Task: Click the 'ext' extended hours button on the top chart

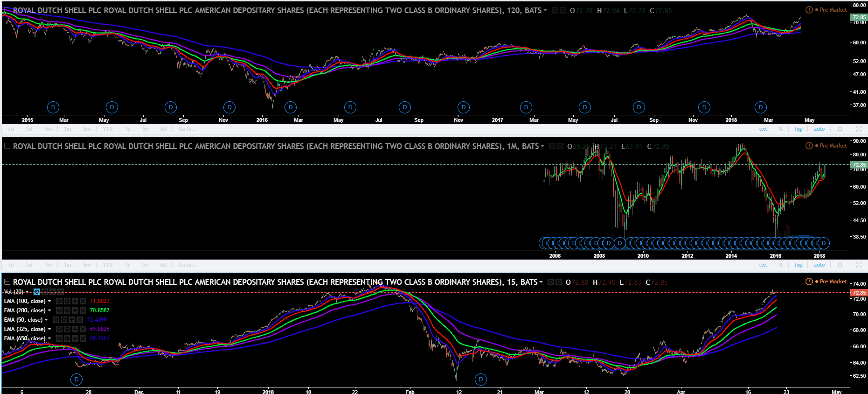Action: point(763,129)
